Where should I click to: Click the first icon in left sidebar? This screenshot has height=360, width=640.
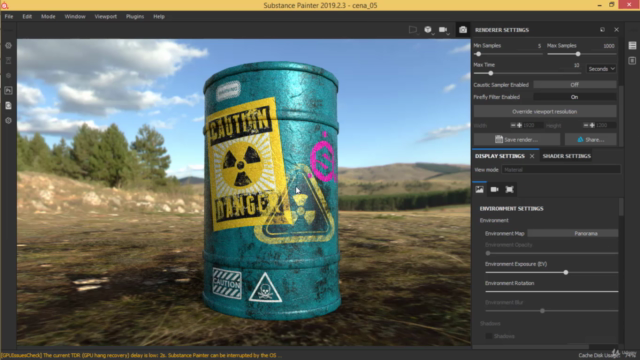(9, 46)
